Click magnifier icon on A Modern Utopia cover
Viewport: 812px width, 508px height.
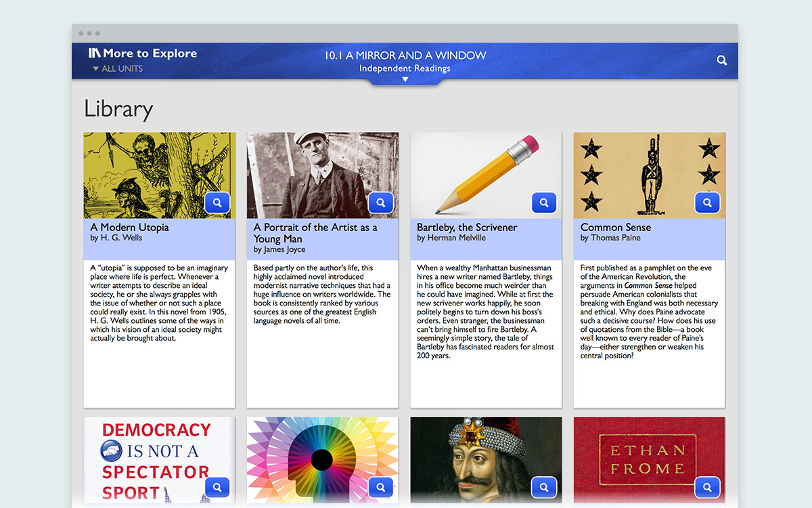point(217,203)
